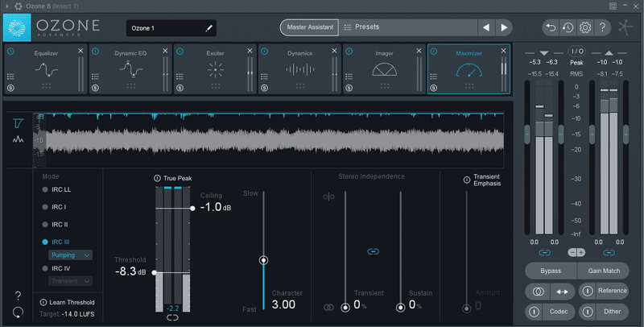644x327 pixels.
Task: Toggle Exciter module power button
Action: (180, 52)
